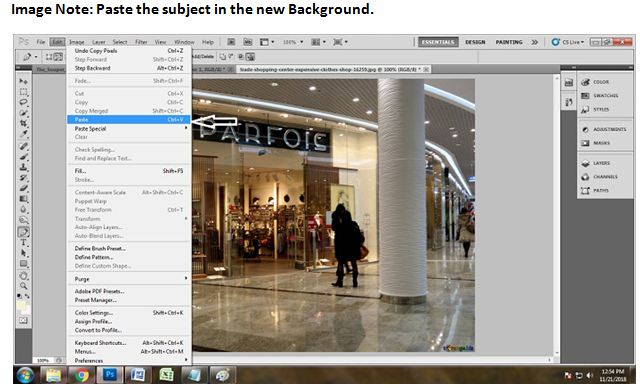Viewport: 640px width, 388px height.
Task: Select the Rectangular Marquee tool
Action: tap(23, 92)
